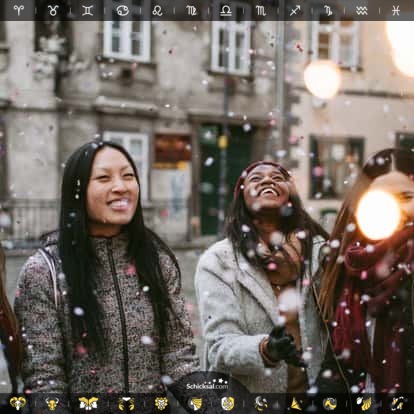The width and height of the screenshot is (414, 414).
Task: Open the Schicksal.com logo link
Action: 207,384
